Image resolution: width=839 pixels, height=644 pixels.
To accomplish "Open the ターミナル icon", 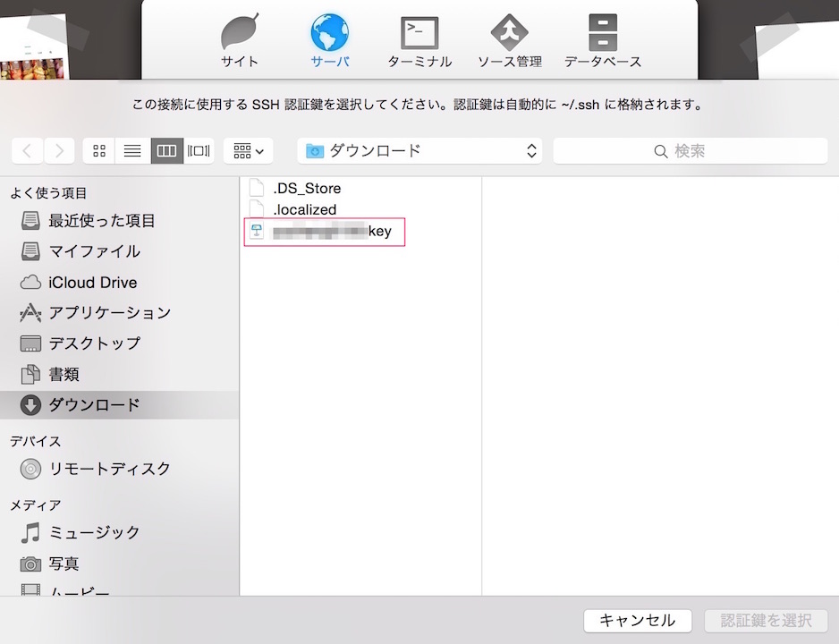I will click(419, 40).
